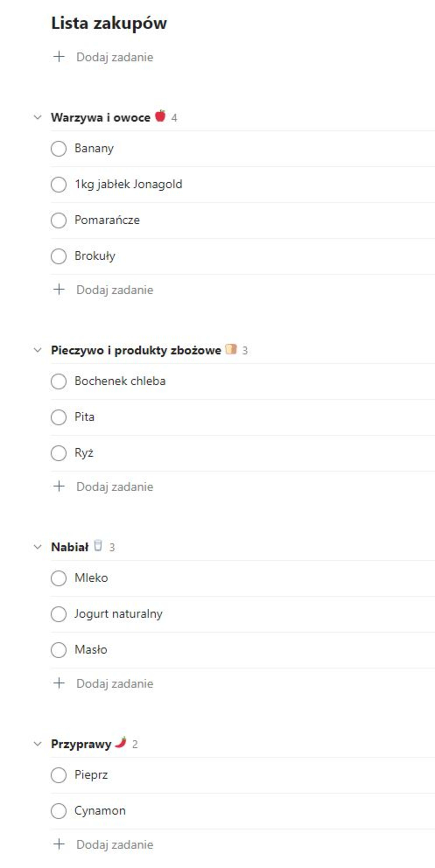Screen dimensions: 435x868
Task: Open the Pieczywo i produkty zbożowe heading
Action: pyautogui.click(x=136, y=350)
